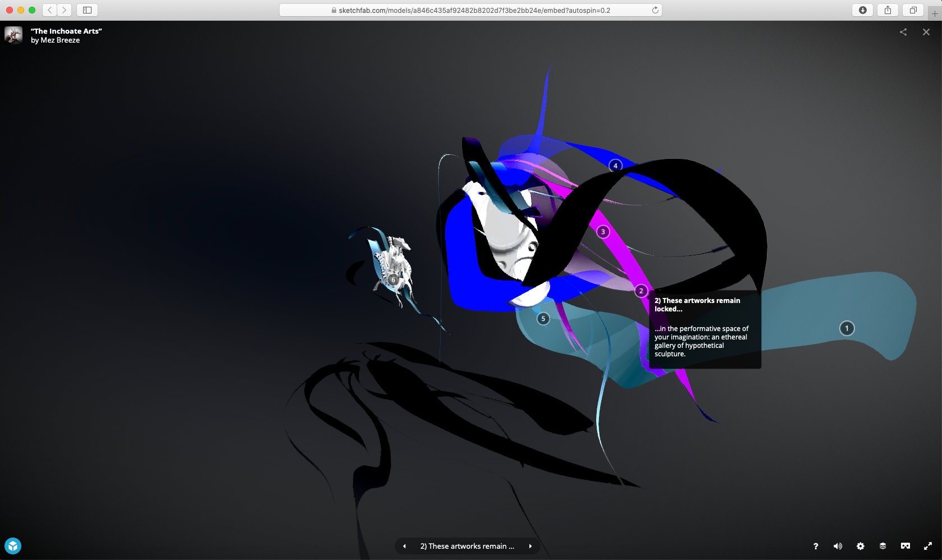Screen dimensions: 942x560
Task: Toggle fullscreen view of the model
Action: tap(927, 546)
